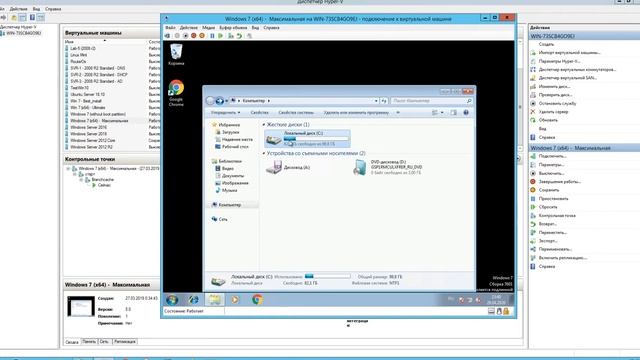The width and height of the screenshot is (640, 360).
Task: Collapse Устройства со съемными носителями group
Action: (264, 153)
